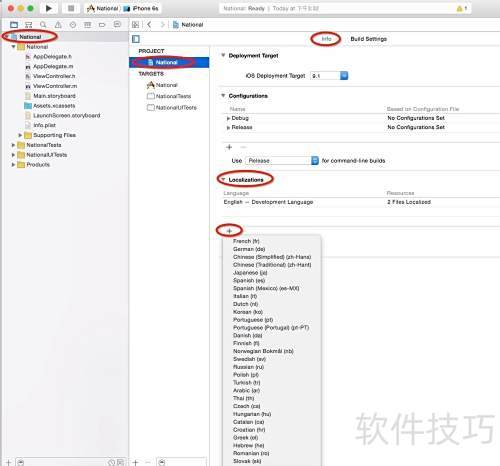
Task: Switch to the Info tab
Action: (326, 39)
